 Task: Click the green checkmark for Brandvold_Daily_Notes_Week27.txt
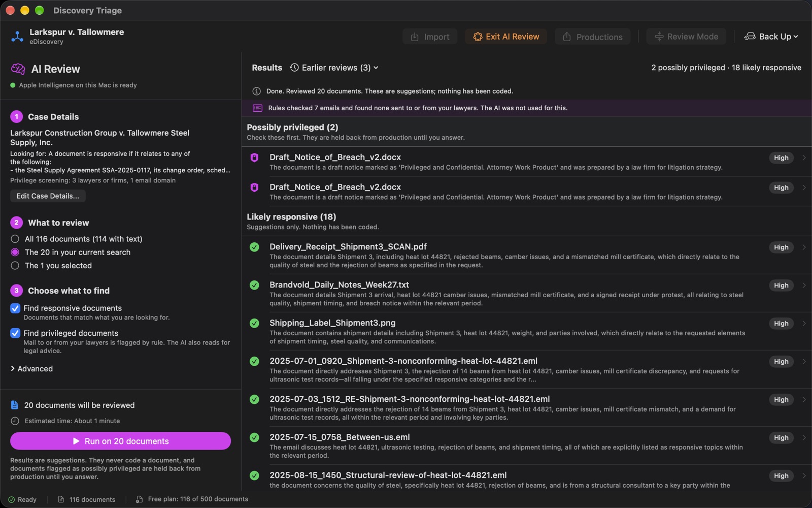pyautogui.click(x=255, y=285)
